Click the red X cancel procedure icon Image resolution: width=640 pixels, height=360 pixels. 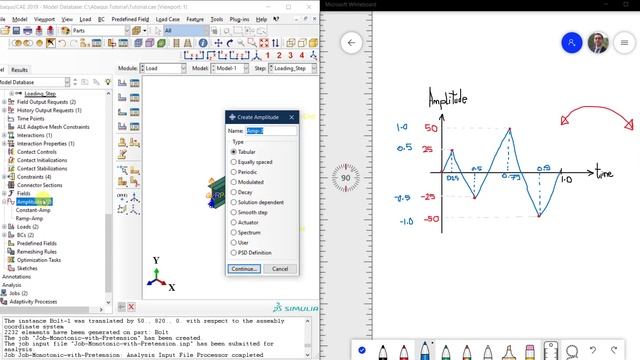[131, 307]
